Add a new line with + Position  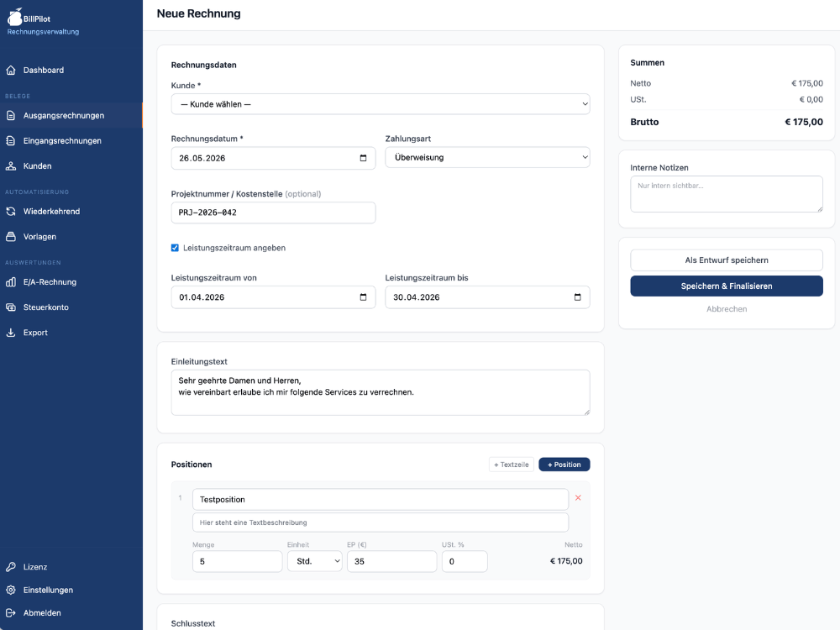point(564,465)
